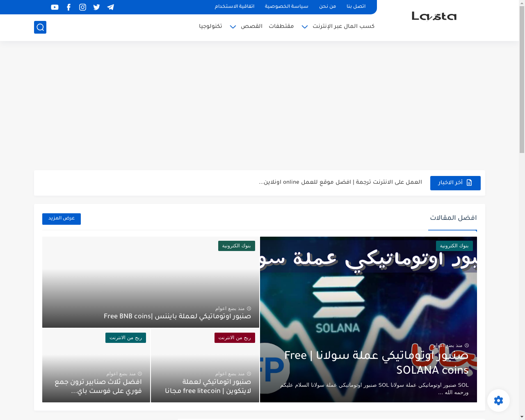
Task: Open سياسة الخصوصية link
Action: tap(286, 7)
